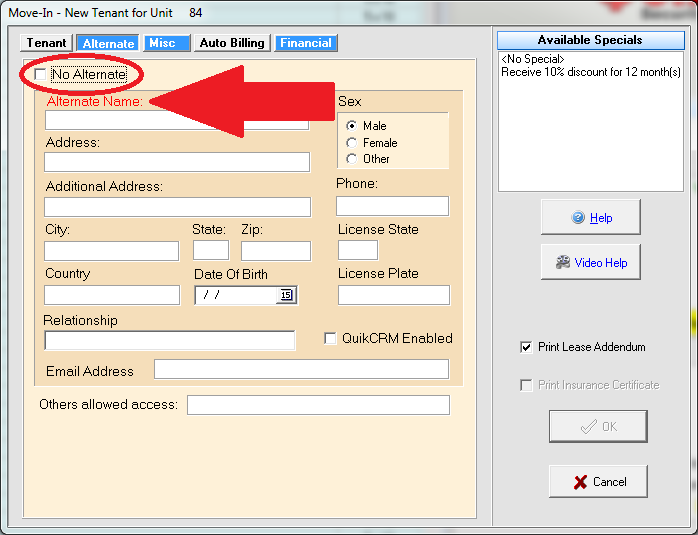
Task: Click the Available Specials header
Action: (x=591, y=40)
